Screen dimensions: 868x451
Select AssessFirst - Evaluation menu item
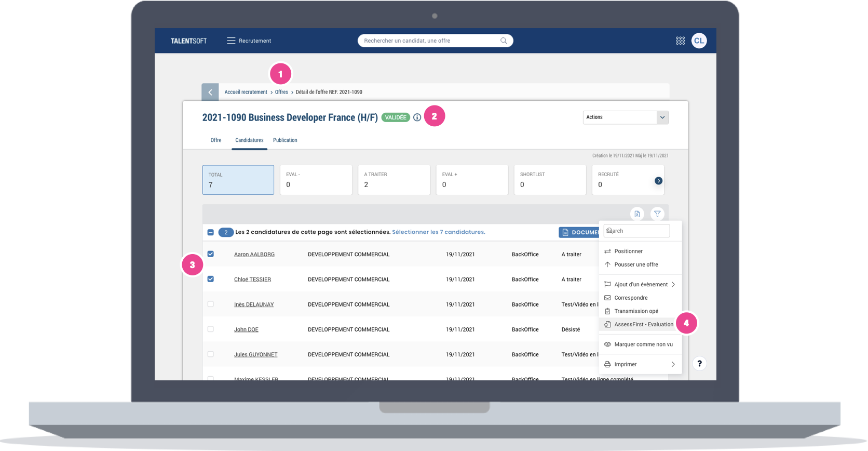643,324
